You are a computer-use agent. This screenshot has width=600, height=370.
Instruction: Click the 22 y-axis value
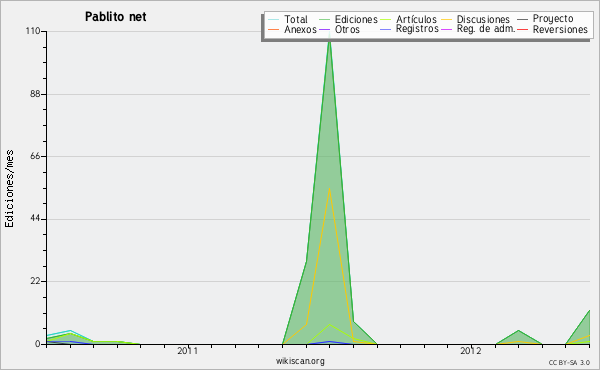coord(35,281)
